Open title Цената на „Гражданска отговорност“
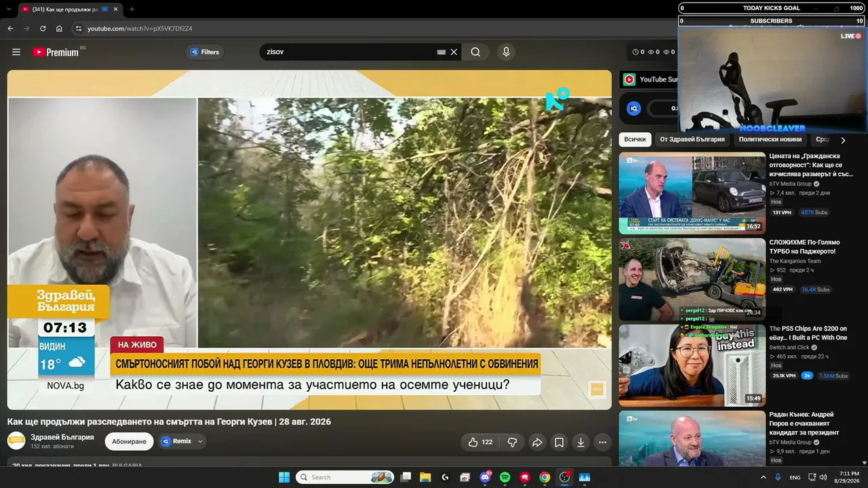Image resolution: width=868 pixels, height=488 pixels. (x=811, y=165)
